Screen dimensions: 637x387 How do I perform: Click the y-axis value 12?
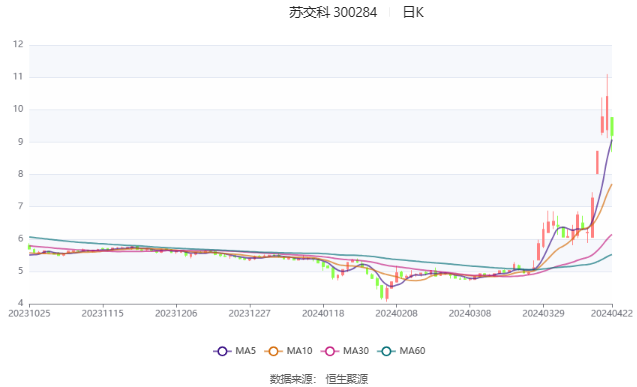click(x=18, y=44)
